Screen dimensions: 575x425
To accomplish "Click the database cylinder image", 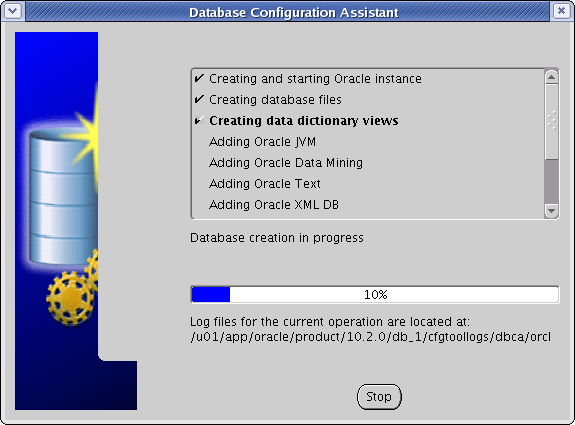I will (63, 196).
